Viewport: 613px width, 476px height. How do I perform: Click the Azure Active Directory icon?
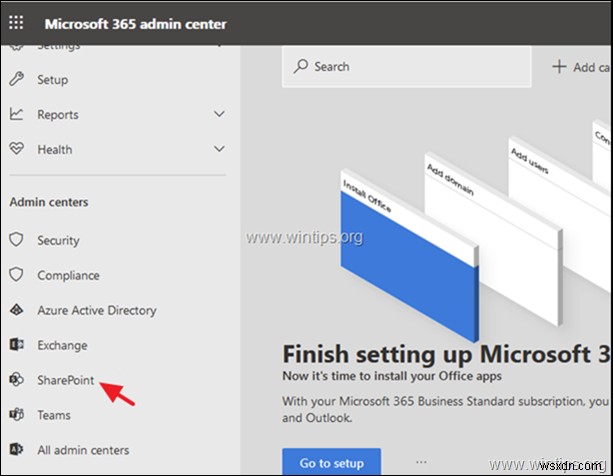(16, 310)
